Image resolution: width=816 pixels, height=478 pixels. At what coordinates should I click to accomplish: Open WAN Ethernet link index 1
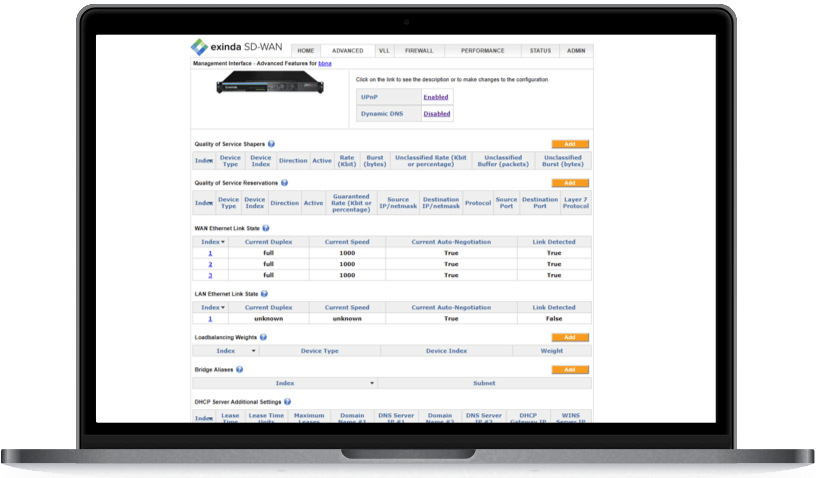click(210, 253)
